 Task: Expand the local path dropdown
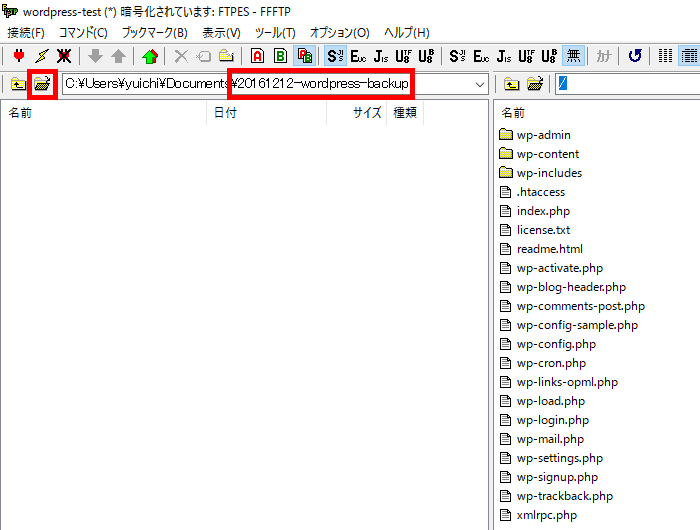point(480,84)
